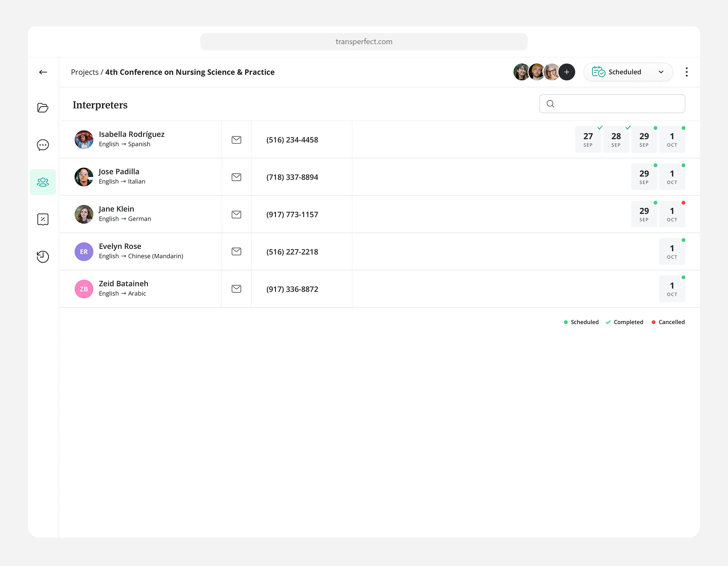The height and width of the screenshot is (566, 728).
Task: Open the chat messages sidebar icon
Action: coord(43,145)
